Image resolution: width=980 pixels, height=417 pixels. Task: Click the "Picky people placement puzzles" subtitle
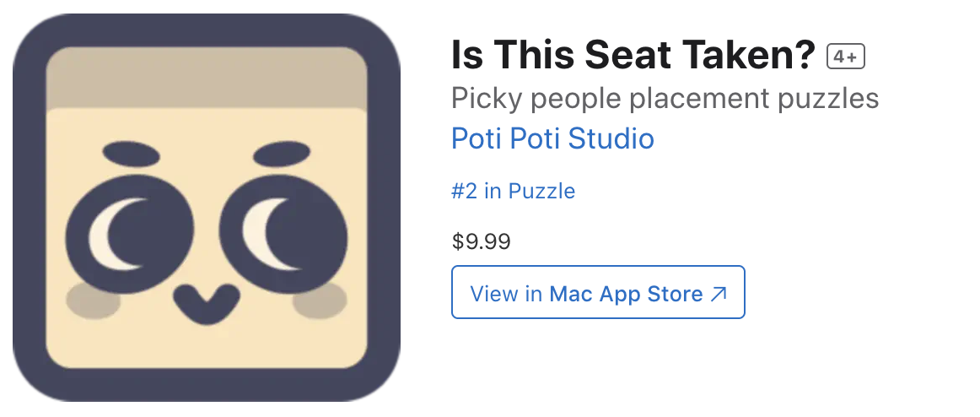(665, 99)
